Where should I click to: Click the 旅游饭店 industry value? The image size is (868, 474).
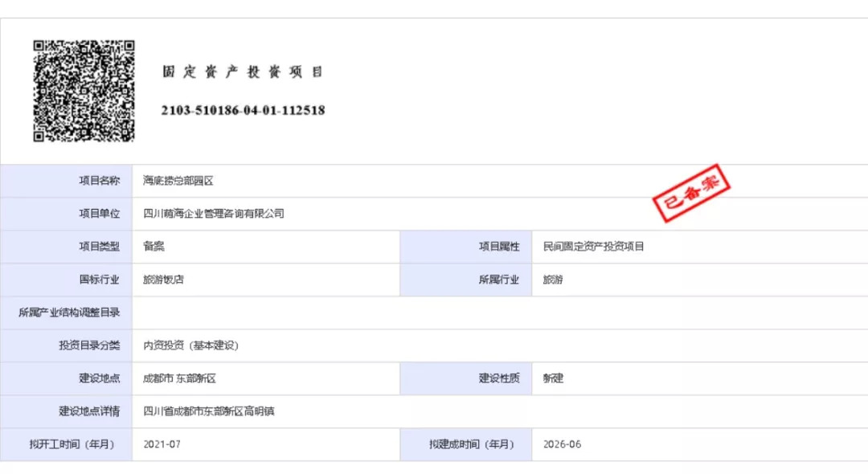[x=163, y=280]
